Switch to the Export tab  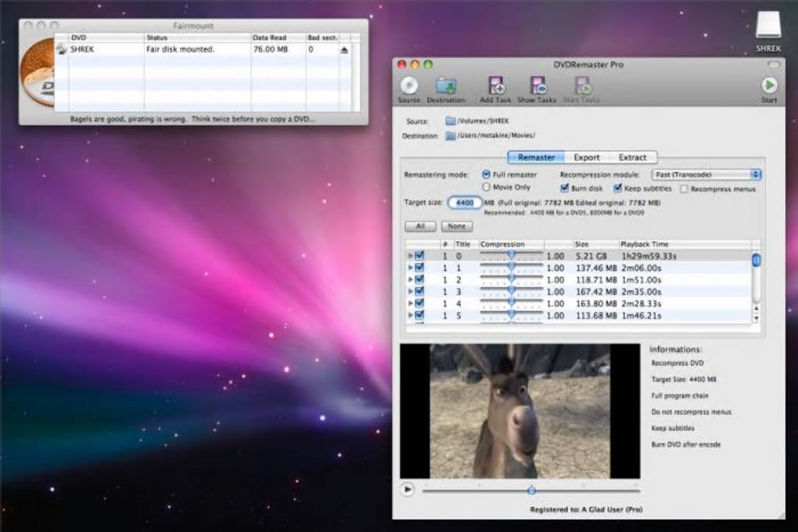point(587,157)
